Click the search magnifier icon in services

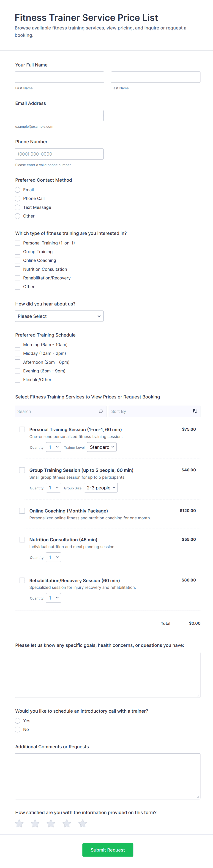(x=101, y=411)
